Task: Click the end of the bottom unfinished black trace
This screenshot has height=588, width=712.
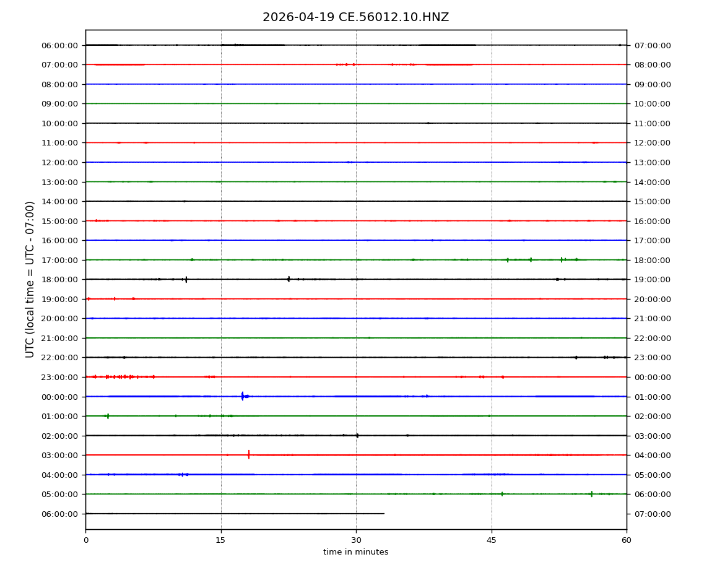Action: pos(384,513)
